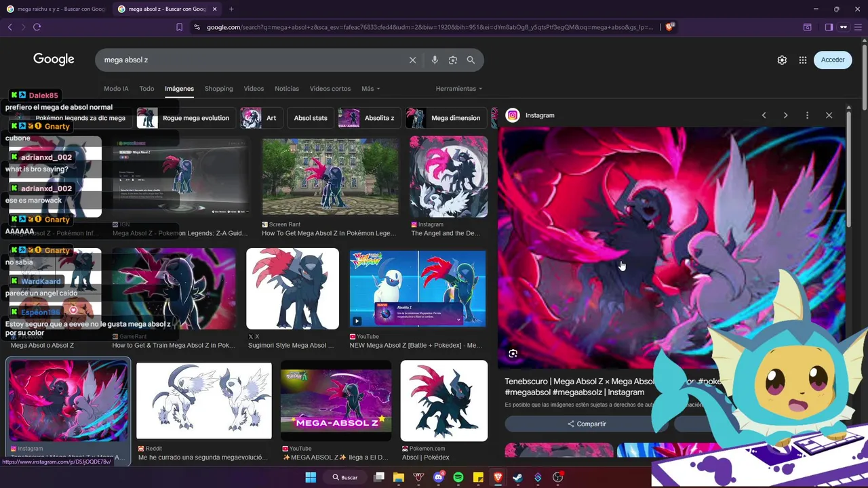Open Steam from the taskbar
This screenshot has width=868, height=488.
(517, 477)
